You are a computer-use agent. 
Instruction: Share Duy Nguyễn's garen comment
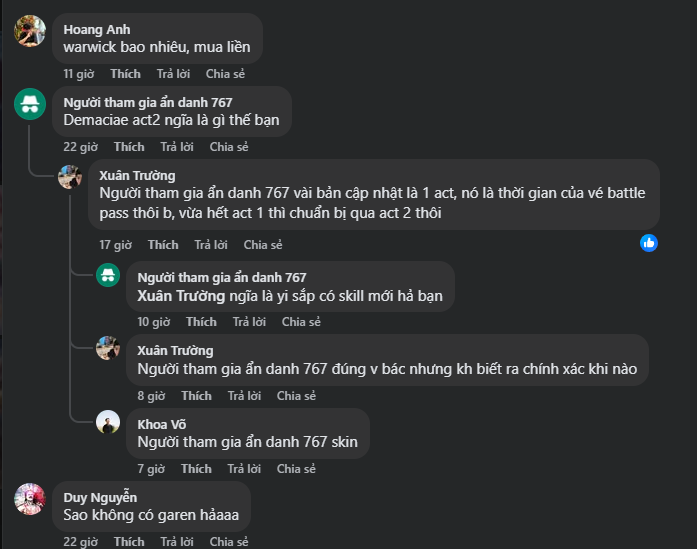tap(229, 542)
